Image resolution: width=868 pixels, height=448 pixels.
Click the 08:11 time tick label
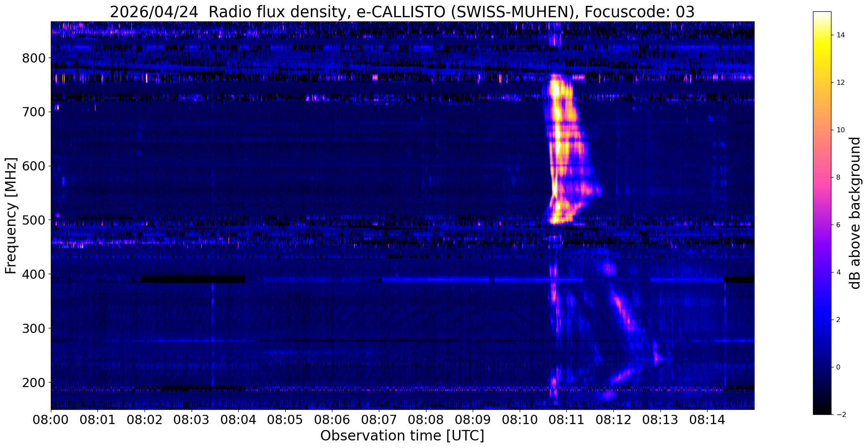tap(566, 420)
